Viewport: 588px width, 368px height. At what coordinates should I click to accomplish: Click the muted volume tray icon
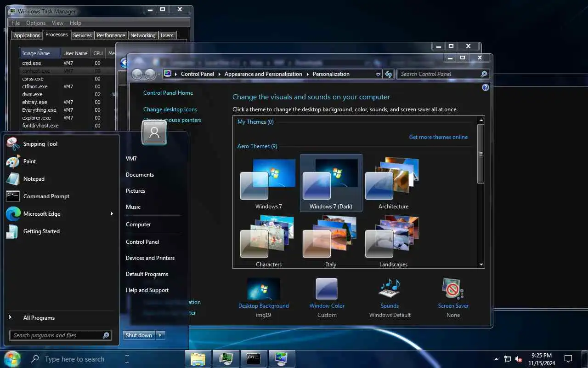coord(519,359)
